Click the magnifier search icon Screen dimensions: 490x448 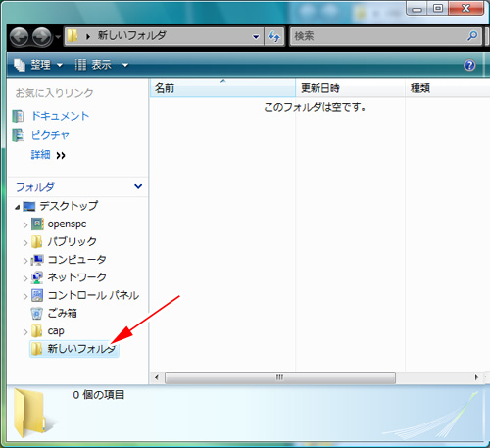(x=472, y=36)
